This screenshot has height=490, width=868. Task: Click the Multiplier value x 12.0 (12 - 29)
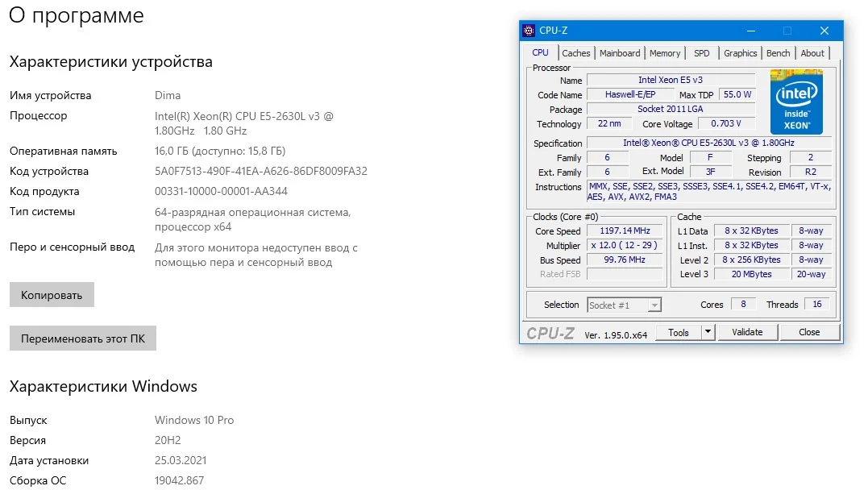(x=625, y=245)
